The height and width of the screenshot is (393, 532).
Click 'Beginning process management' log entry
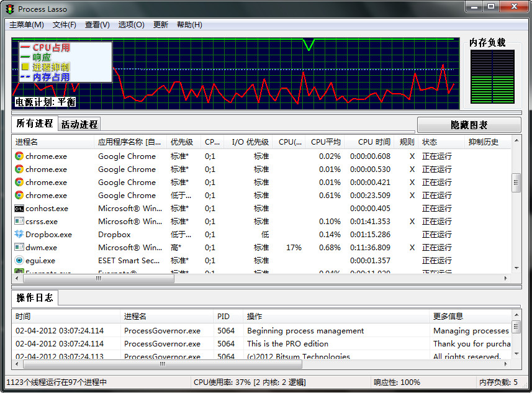click(305, 330)
